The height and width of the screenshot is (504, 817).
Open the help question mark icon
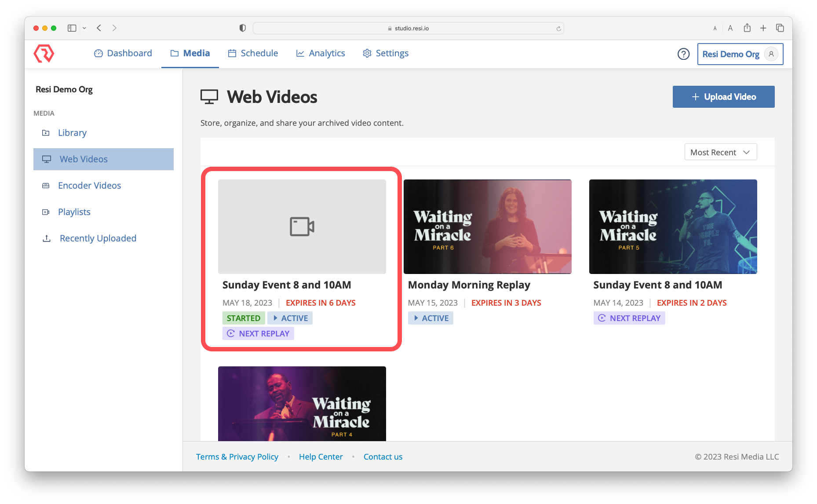tap(683, 54)
